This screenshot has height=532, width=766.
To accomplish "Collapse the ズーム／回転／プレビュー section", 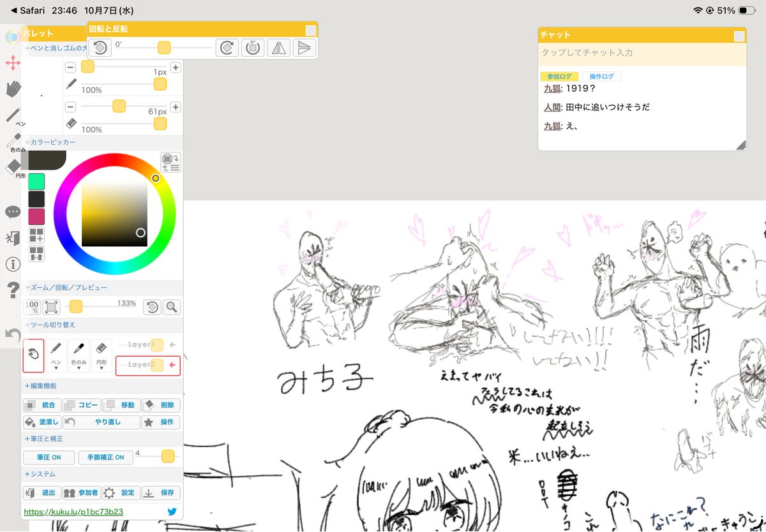I will 66,288.
